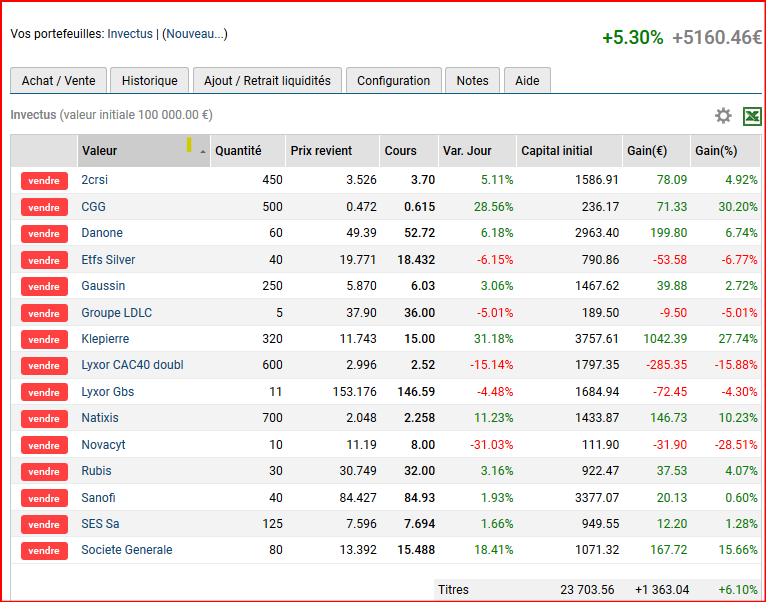Open the Etfs Silver link
The width and height of the screenshot is (766, 602).
point(108,259)
